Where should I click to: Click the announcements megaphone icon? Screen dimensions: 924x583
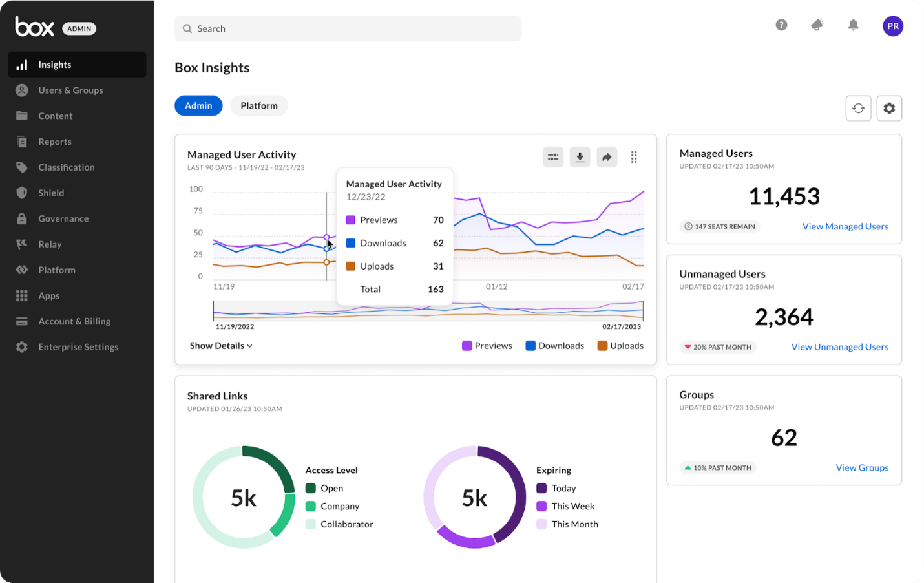coord(817,25)
